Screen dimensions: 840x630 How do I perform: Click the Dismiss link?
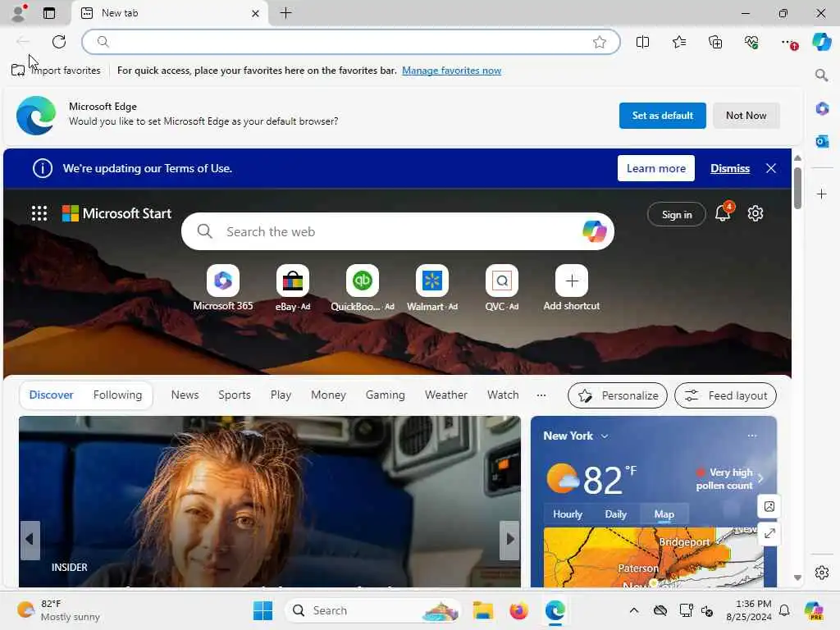[x=729, y=168]
